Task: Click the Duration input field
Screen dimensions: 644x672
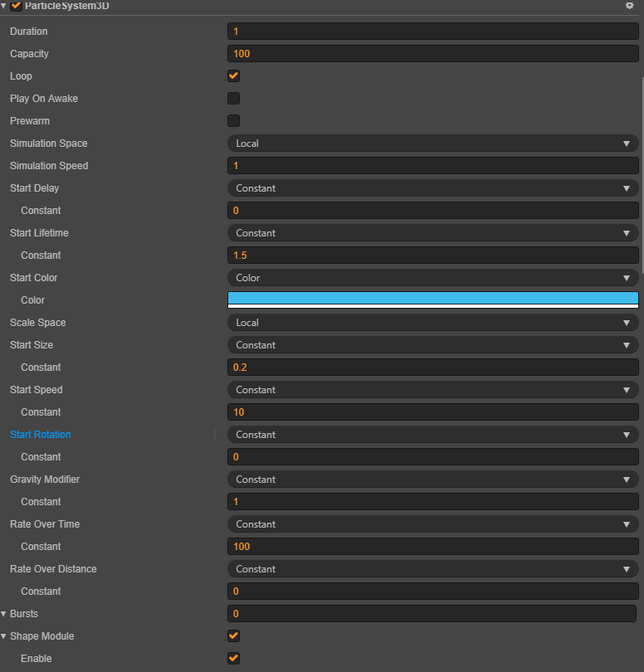Action: coord(432,32)
